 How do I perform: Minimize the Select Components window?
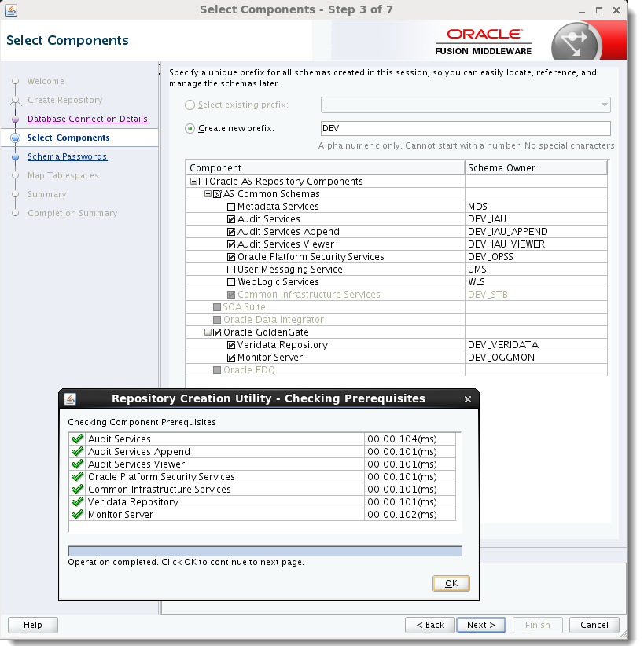[582, 10]
